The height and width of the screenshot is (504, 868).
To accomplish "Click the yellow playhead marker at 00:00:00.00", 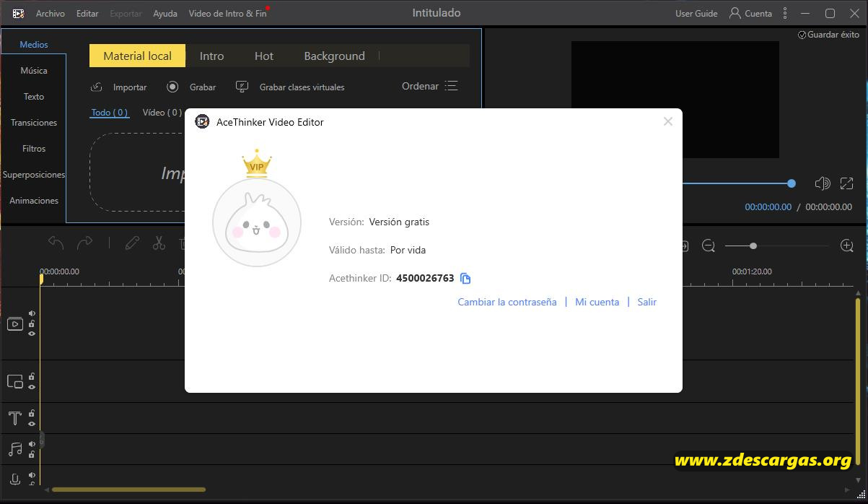I will [41, 278].
